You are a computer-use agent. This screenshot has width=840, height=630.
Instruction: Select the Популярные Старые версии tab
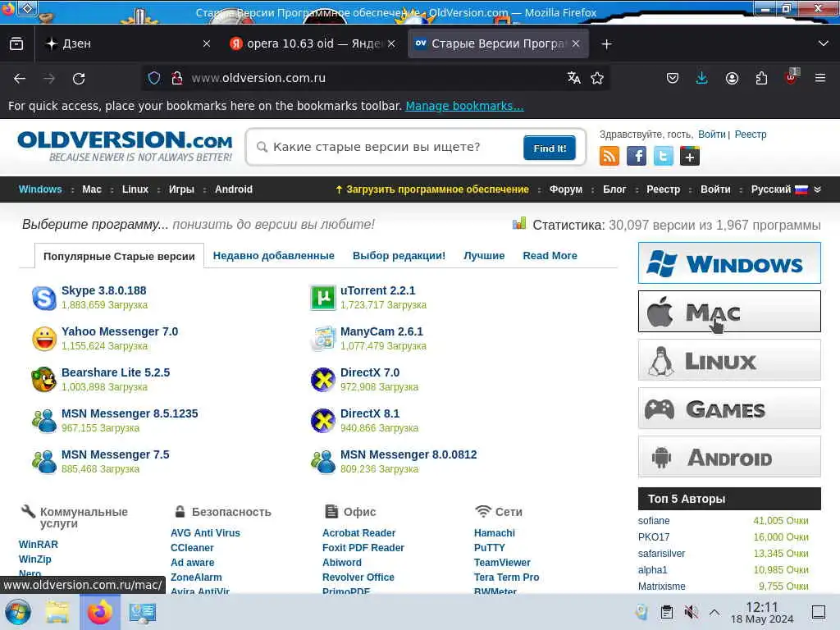pyautogui.click(x=119, y=256)
